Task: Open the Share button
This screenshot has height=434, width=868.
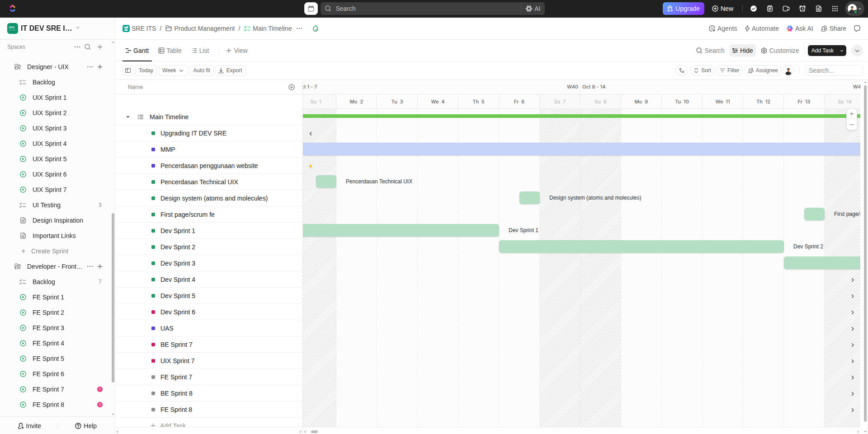Action: [834, 28]
